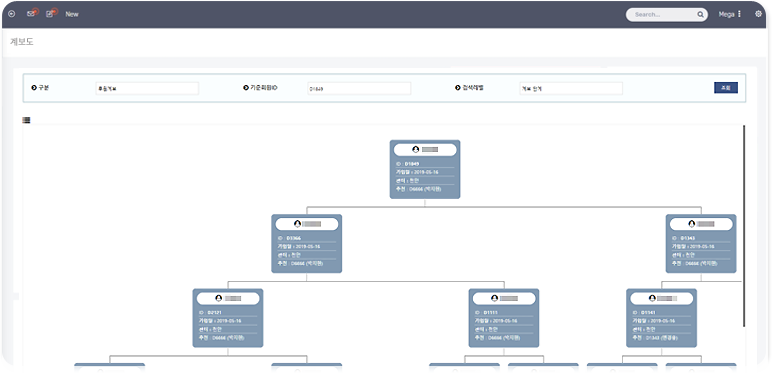Click the small list view icon above chart
This screenshot has width=772, height=373.
click(27, 120)
